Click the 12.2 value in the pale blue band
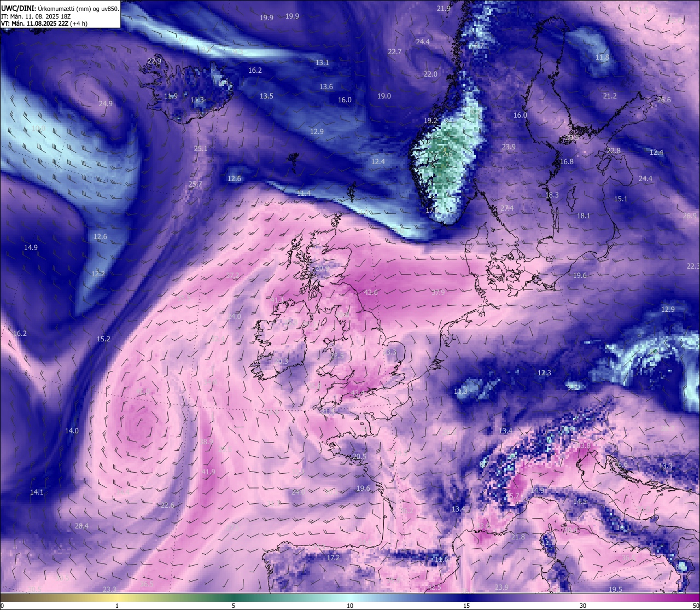This screenshot has height=610, width=700. pos(98,274)
